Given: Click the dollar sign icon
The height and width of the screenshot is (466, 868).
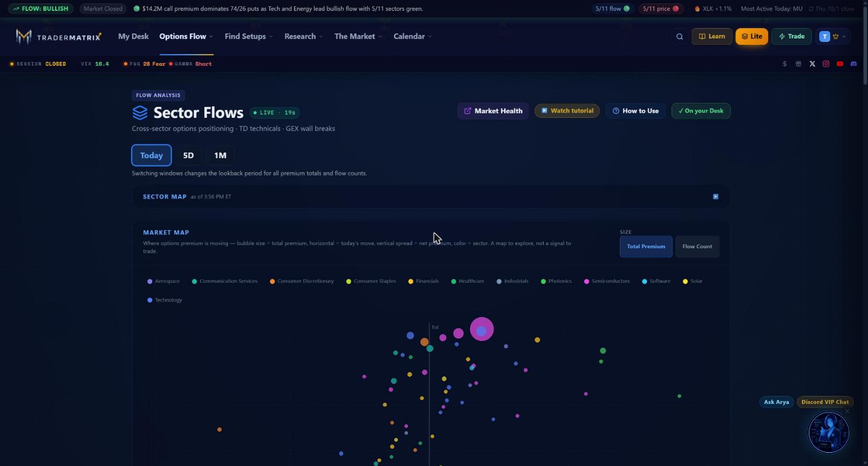Looking at the screenshot, I should (785, 64).
